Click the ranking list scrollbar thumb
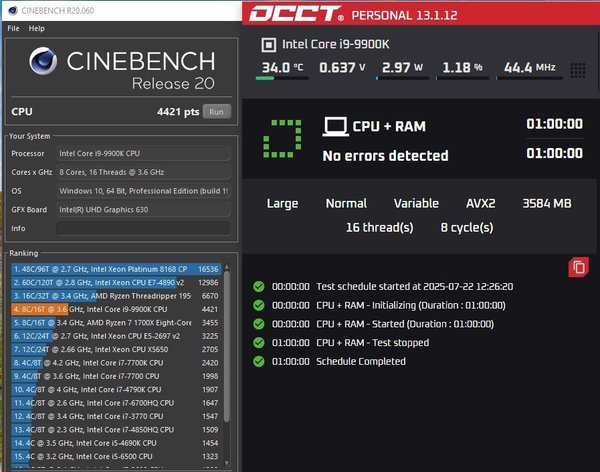The height and width of the screenshot is (472, 600). 227,346
